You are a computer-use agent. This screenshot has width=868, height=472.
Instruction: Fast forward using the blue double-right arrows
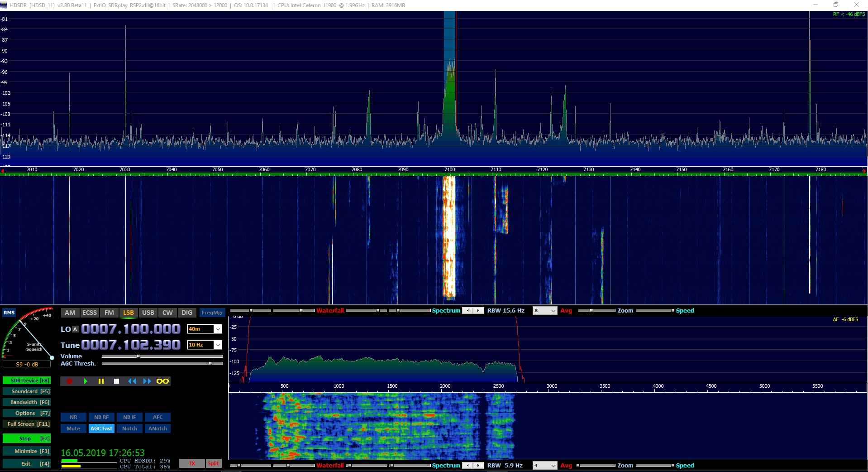(x=147, y=381)
